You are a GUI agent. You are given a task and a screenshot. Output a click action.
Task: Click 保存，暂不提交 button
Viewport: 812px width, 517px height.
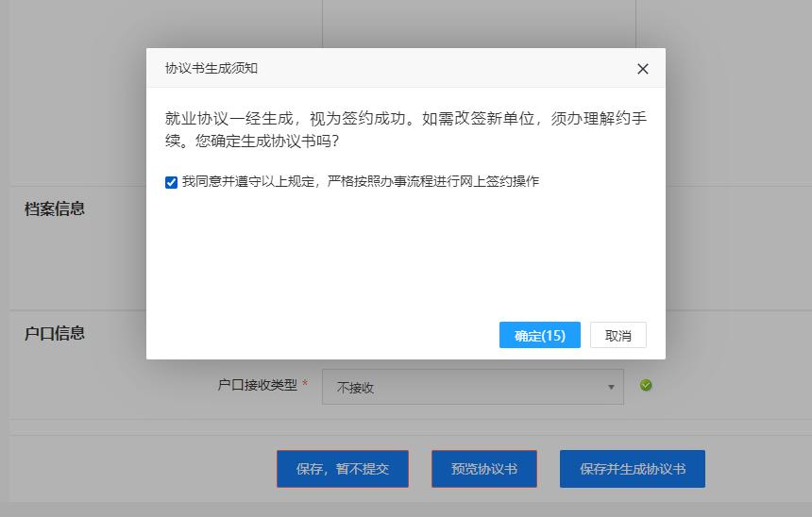click(x=342, y=469)
